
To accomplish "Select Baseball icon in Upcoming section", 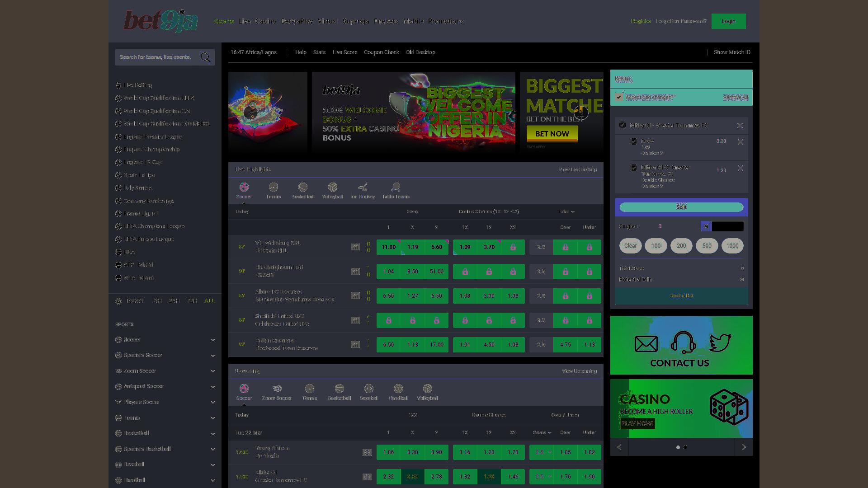I will point(369,389).
